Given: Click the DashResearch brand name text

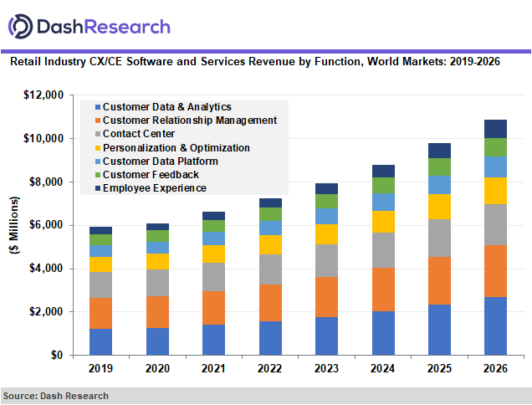Looking at the screenshot, I should tap(102, 26).
